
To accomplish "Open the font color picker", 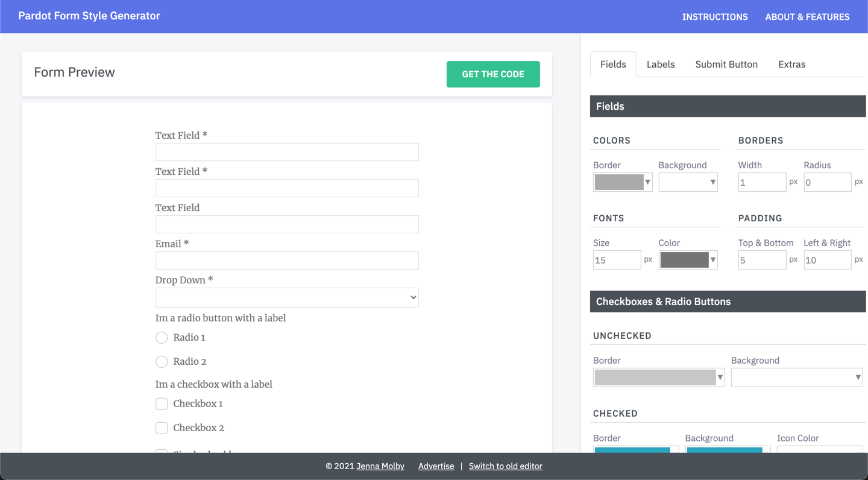I will [x=688, y=260].
